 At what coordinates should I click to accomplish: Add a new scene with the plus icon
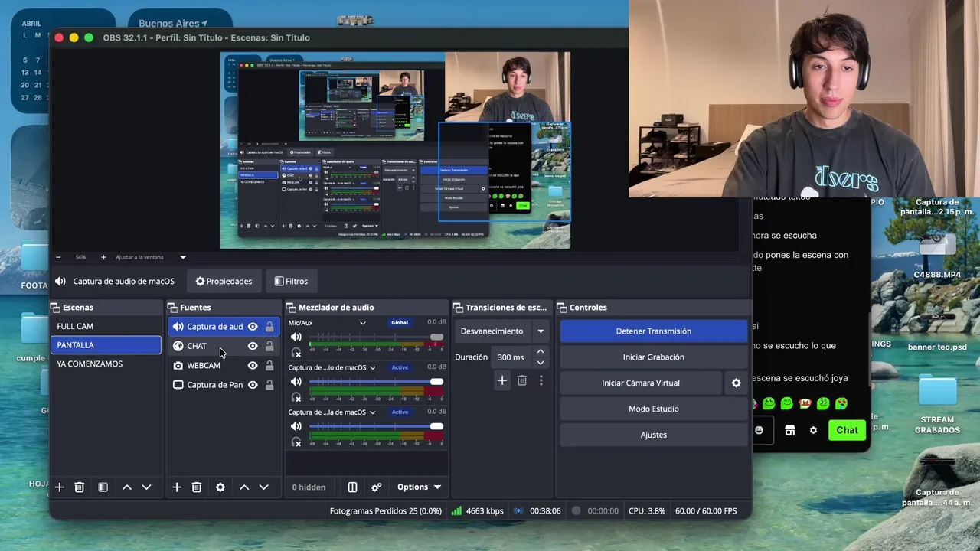tap(60, 487)
